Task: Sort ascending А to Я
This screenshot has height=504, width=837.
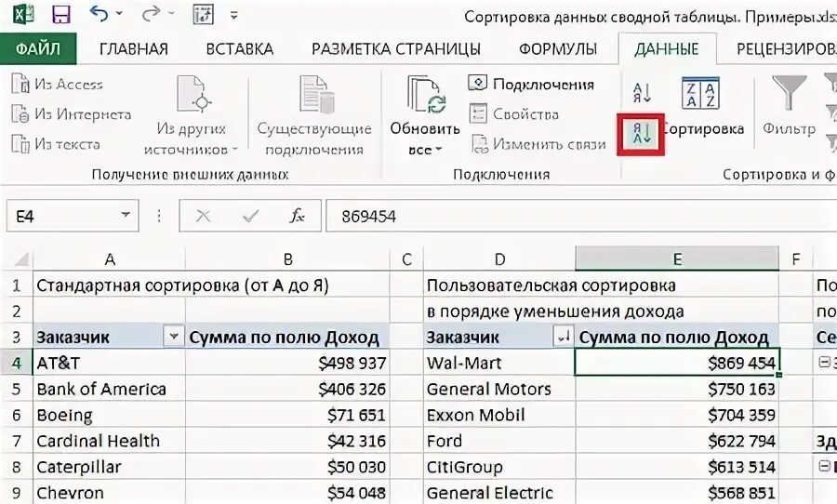Action: tap(642, 93)
